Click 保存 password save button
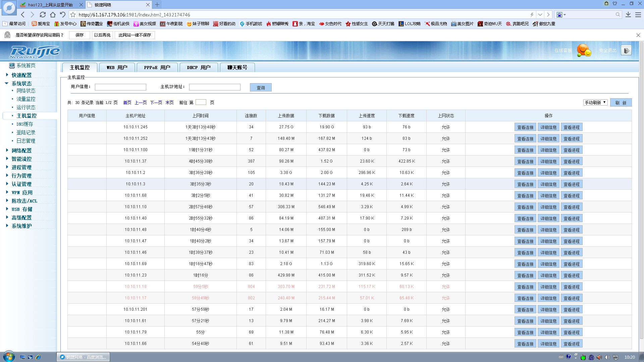Viewport: 644px width, 362px height. coord(79,35)
